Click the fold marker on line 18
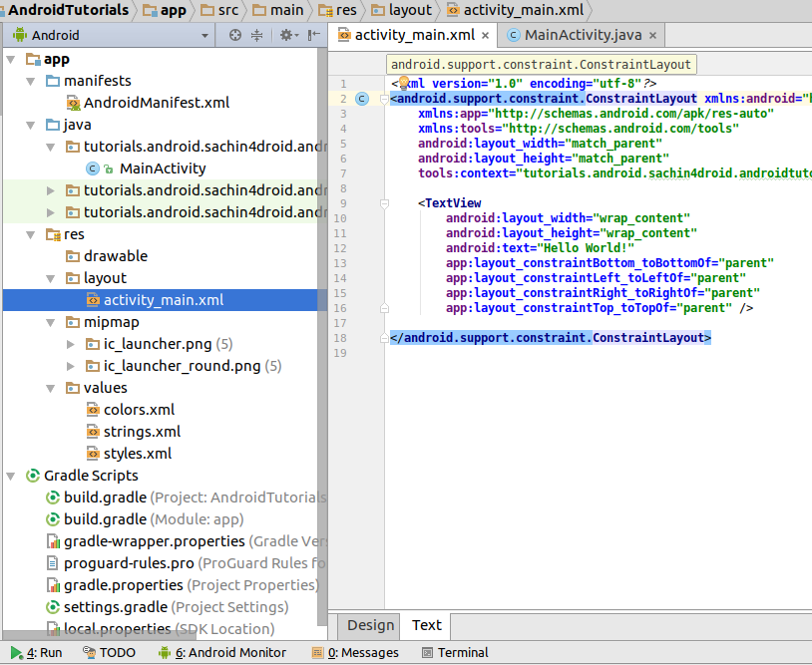This screenshot has width=812, height=665. 384,338
